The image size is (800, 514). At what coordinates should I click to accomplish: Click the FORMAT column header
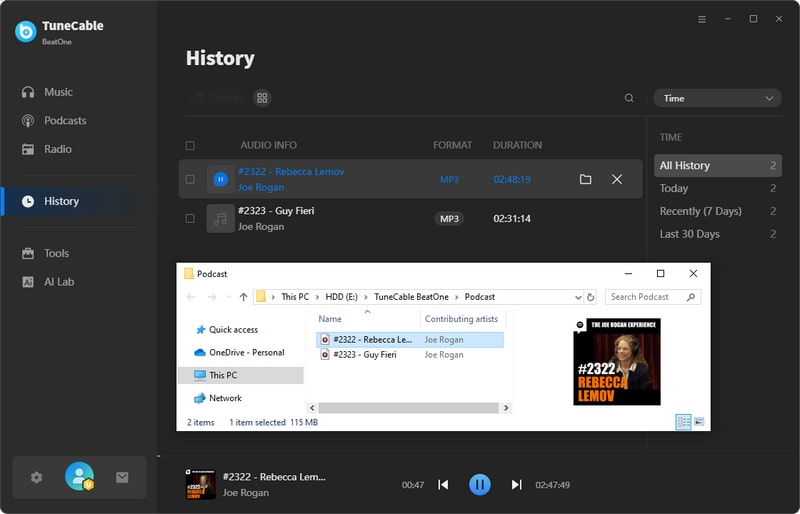coord(453,145)
